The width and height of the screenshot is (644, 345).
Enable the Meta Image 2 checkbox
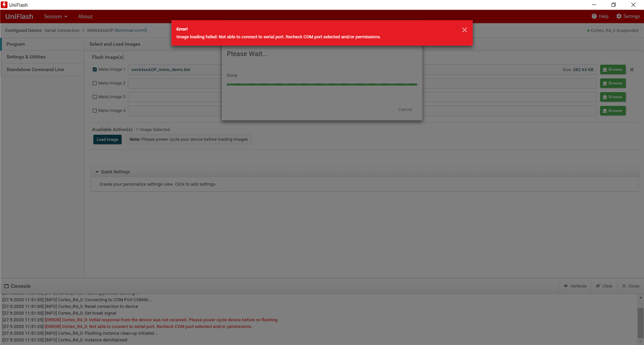[x=95, y=83]
